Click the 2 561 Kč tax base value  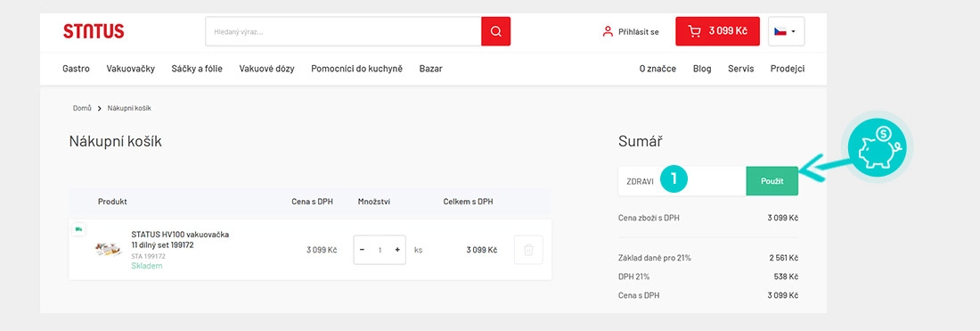[784, 258]
